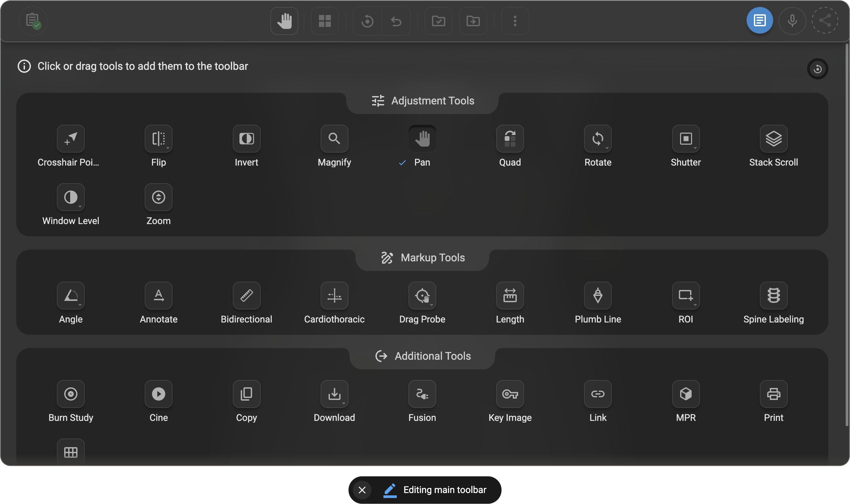
Task: Reset the toolbar using circular arrow button
Action: point(818,69)
